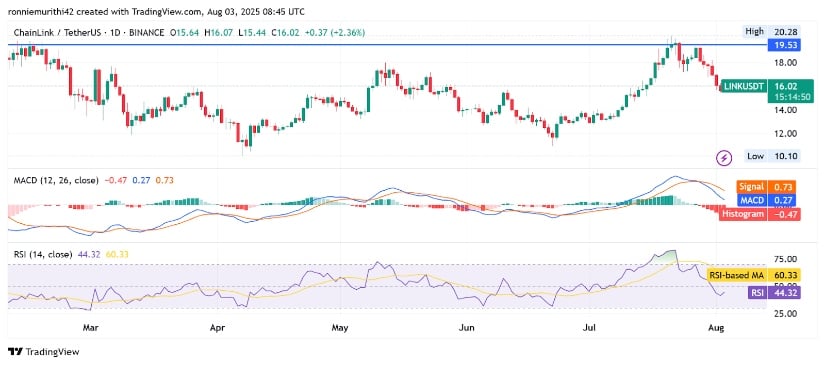Click the red Histogram -0.47 label

click(x=760, y=214)
